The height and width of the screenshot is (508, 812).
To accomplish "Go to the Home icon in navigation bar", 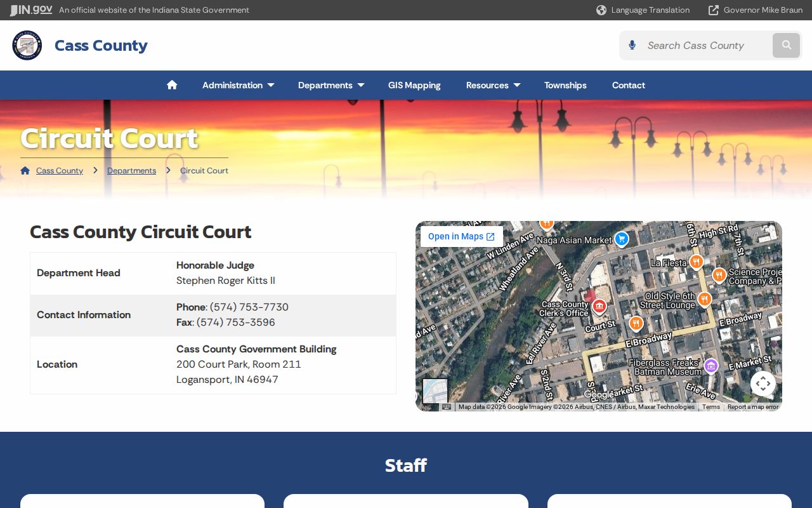I will tap(172, 85).
